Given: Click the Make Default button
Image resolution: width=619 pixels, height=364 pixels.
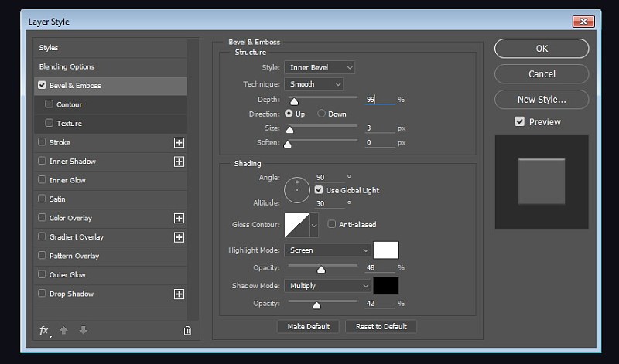Looking at the screenshot, I should [308, 327].
